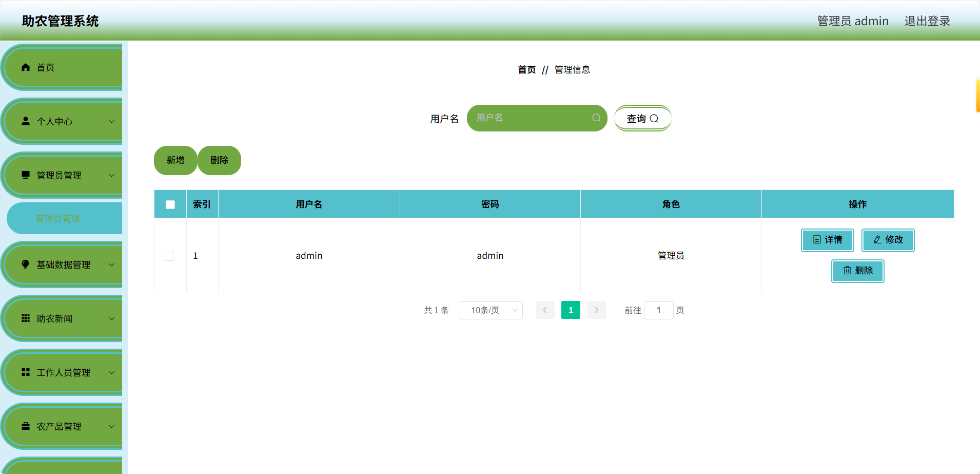
Task: Click the 管理员 role cell
Action: [671, 256]
